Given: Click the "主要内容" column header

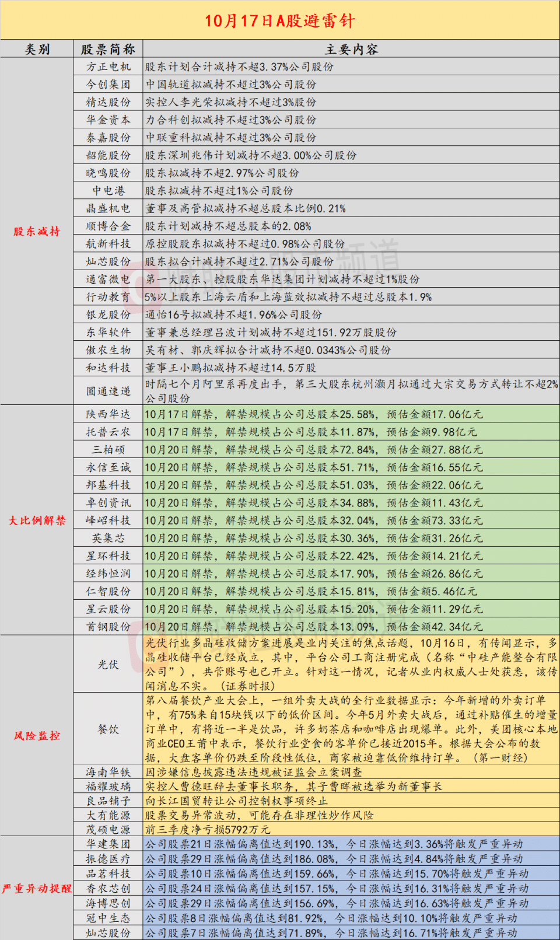Looking at the screenshot, I should [x=351, y=49].
